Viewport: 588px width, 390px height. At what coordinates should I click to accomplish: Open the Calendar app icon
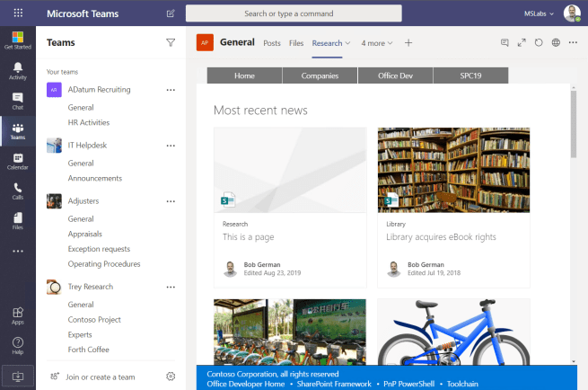tap(17, 161)
